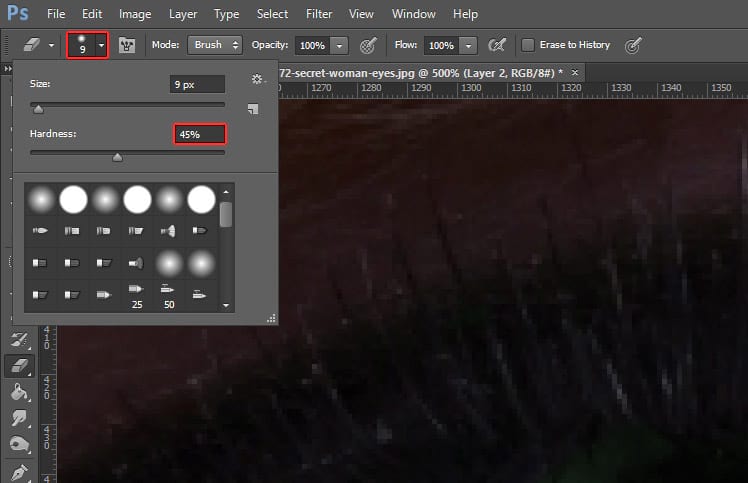Pick the rounded fan brush beside soft round pair
Screen dimensions: 748x483
click(x=136, y=263)
